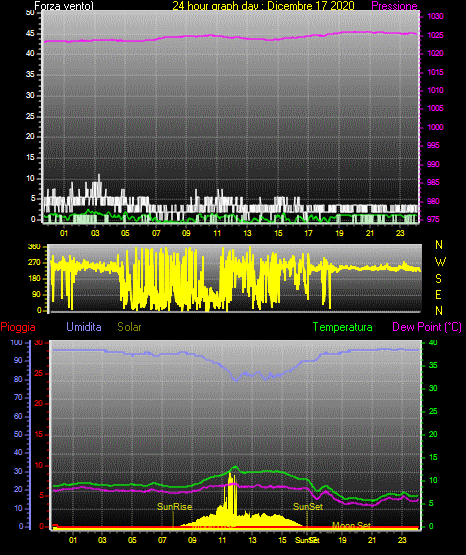Image resolution: width=466 pixels, height=555 pixels.
Task: Click the Pressione legend label
Action: tap(394, 6)
